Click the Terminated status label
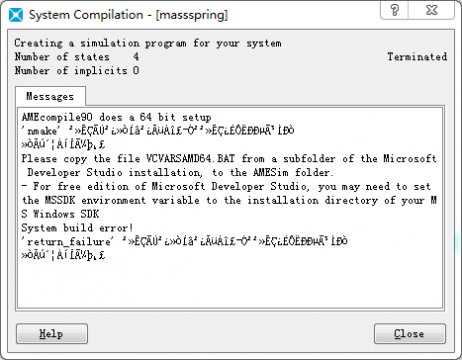This screenshot has width=462, height=360. pyautogui.click(x=417, y=57)
